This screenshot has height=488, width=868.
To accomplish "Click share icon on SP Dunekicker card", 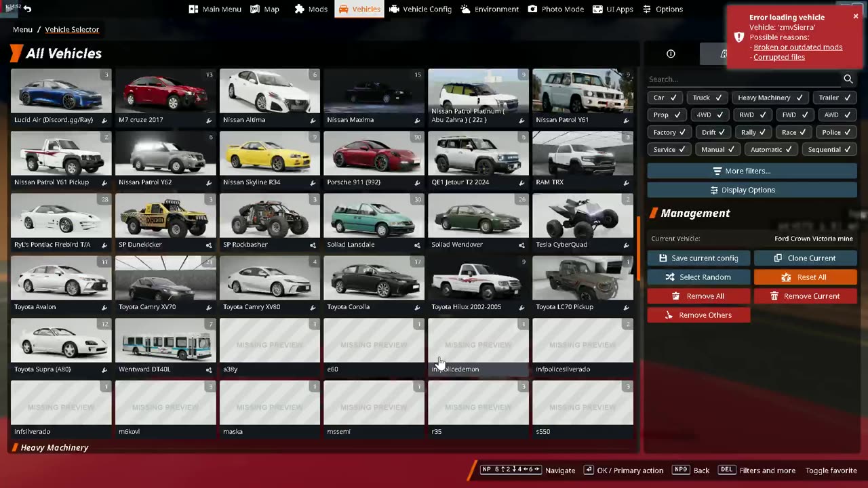I will 209,245.
